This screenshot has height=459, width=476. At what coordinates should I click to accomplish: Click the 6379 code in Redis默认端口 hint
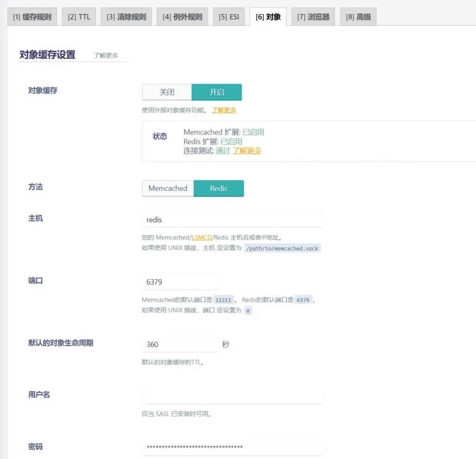303,300
